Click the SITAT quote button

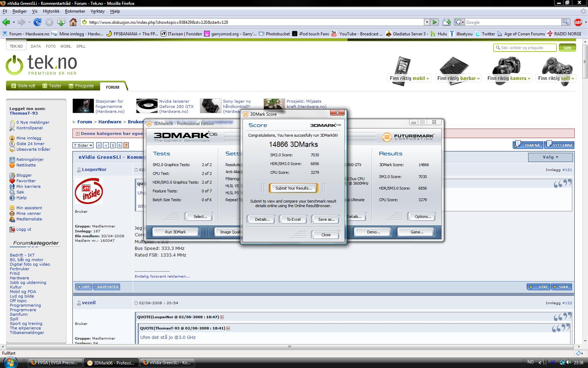tap(538, 287)
